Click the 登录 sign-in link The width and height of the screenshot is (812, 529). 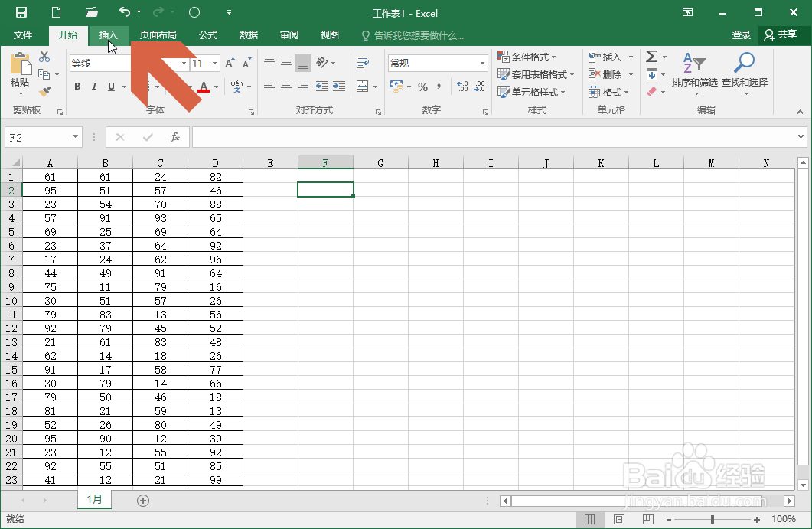pyautogui.click(x=741, y=34)
